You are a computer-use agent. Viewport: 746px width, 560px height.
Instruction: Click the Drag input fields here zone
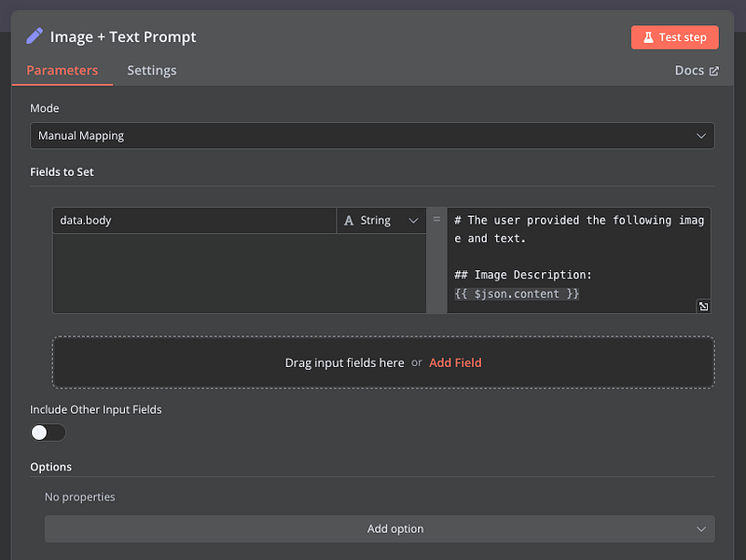click(x=344, y=362)
